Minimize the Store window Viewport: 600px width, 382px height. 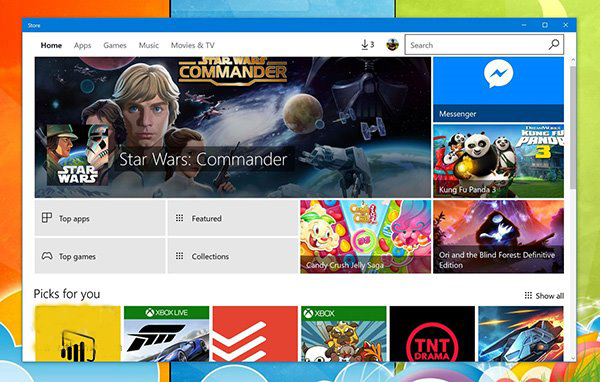[x=524, y=25]
